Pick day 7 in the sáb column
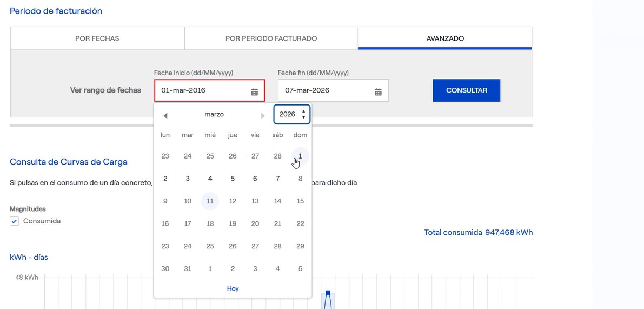 click(x=277, y=179)
